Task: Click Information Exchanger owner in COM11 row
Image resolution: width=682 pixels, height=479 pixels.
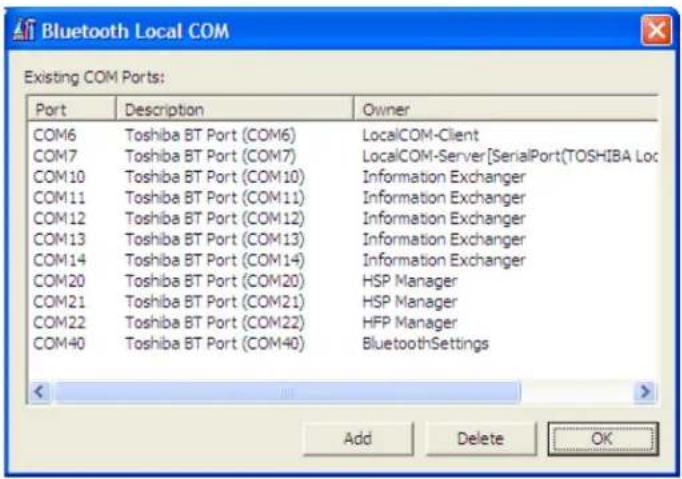Action: click(x=444, y=198)
